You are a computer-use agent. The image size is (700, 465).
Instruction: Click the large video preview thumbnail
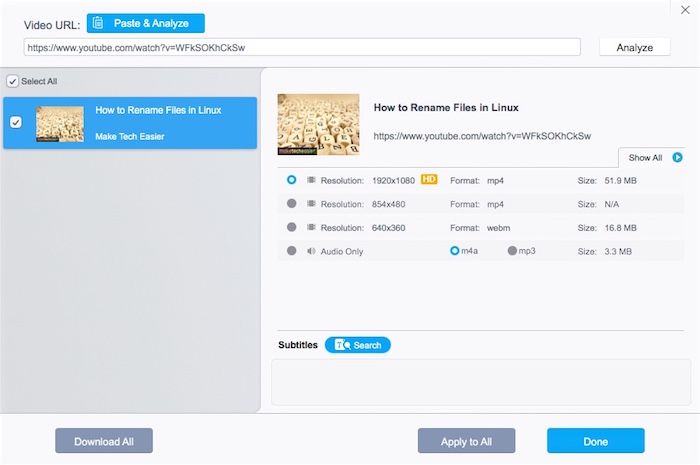318,125
